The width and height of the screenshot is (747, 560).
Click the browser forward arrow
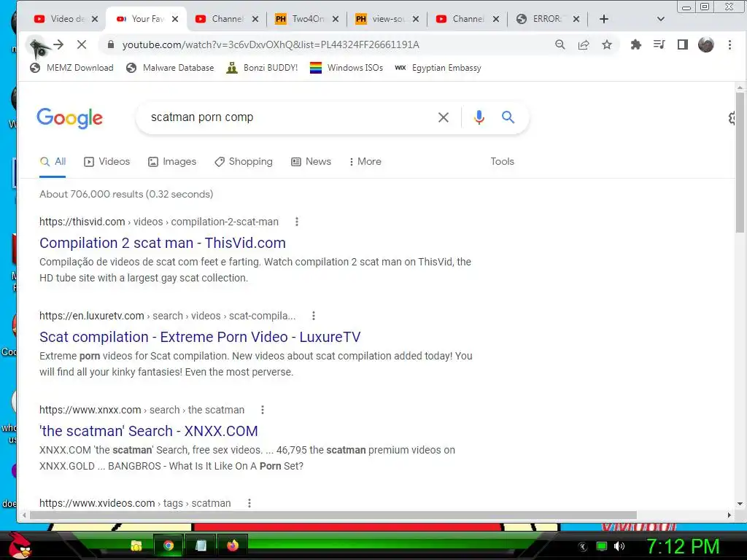[x=58, y=44]
